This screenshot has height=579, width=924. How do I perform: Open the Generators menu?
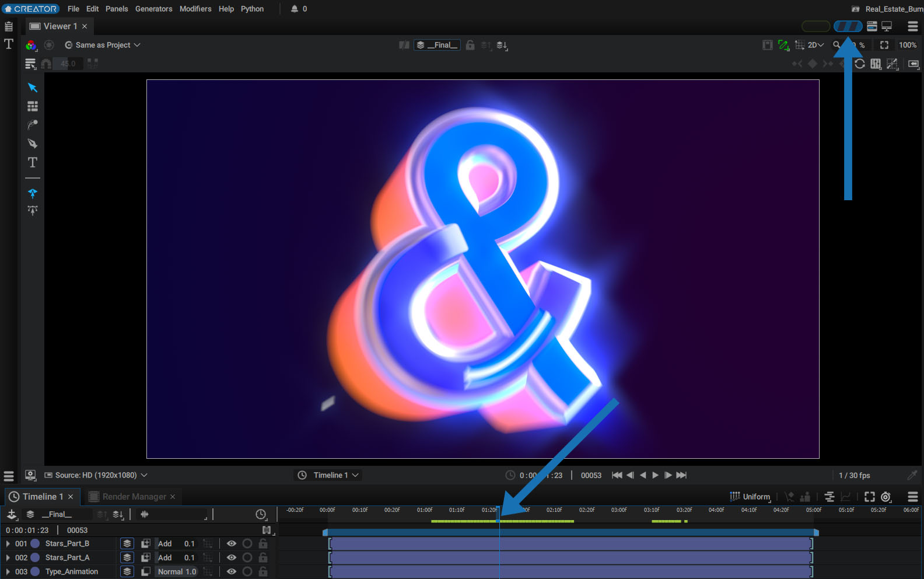tap(154, 9)
